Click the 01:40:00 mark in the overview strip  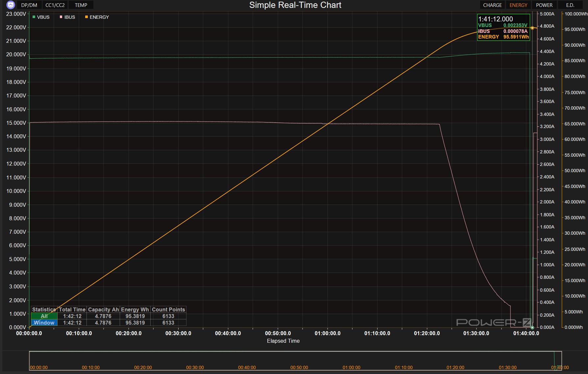[560, 367]
